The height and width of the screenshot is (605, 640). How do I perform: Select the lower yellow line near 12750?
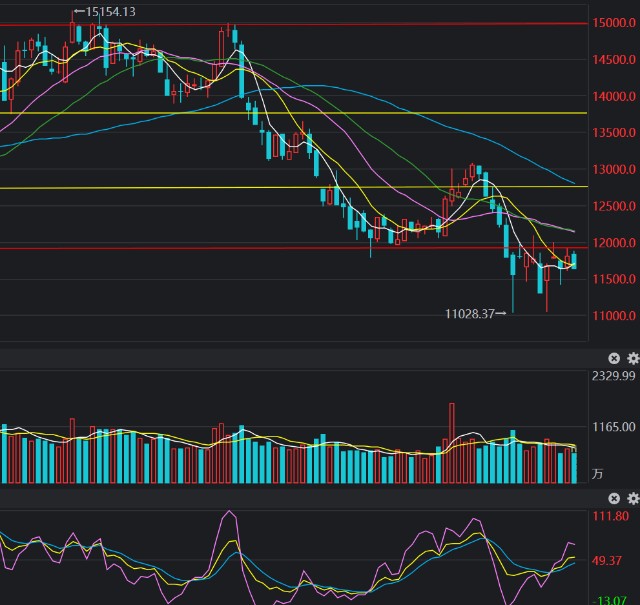[x=294, y=187]
